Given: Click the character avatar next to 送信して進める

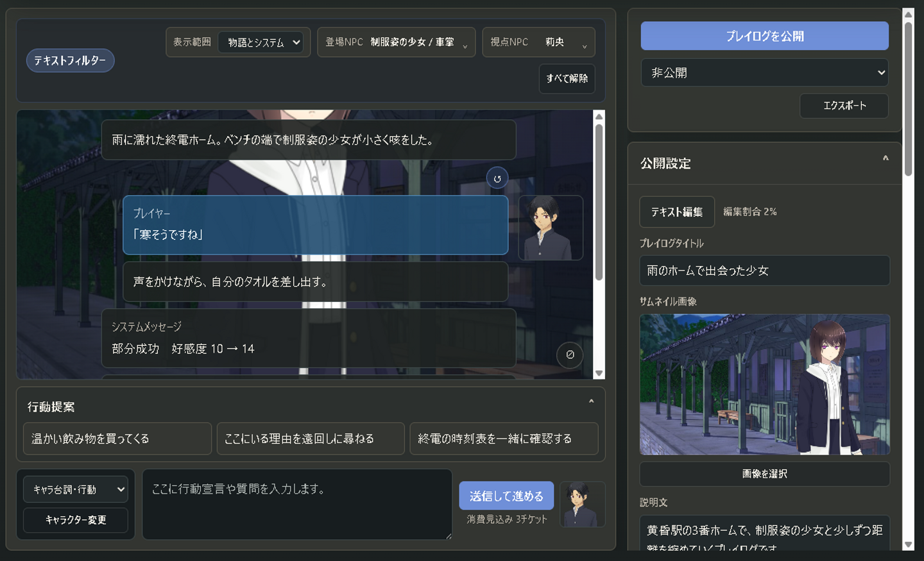Looking at the screenshot, I should (582, 505).
